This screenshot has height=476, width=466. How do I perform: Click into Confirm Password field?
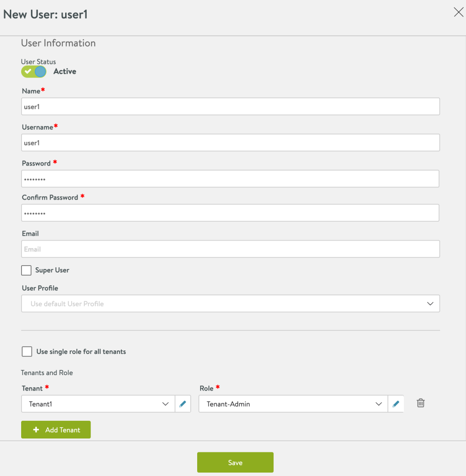click(230, 213)
